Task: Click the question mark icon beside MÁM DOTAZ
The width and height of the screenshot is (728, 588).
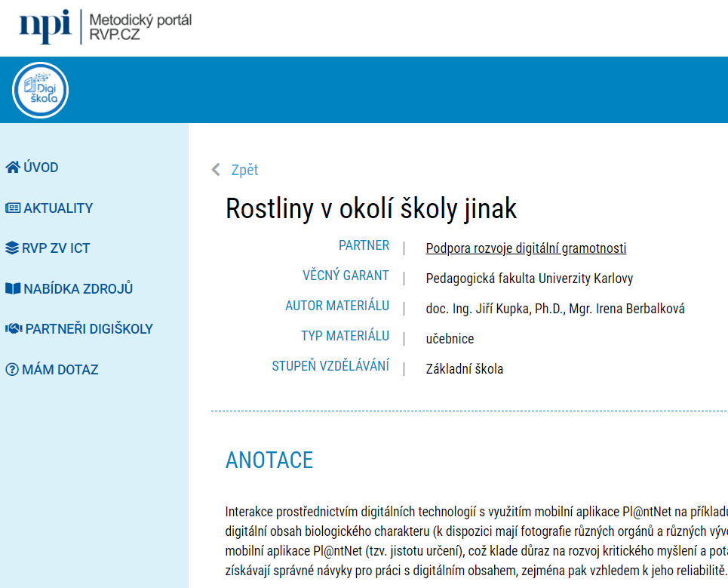Action: [11, 370]
